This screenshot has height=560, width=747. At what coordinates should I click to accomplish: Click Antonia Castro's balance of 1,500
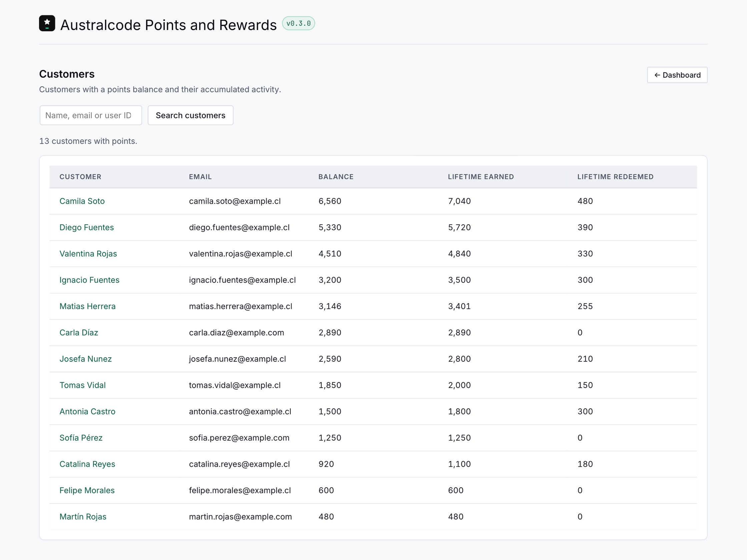tap(330, 412)
